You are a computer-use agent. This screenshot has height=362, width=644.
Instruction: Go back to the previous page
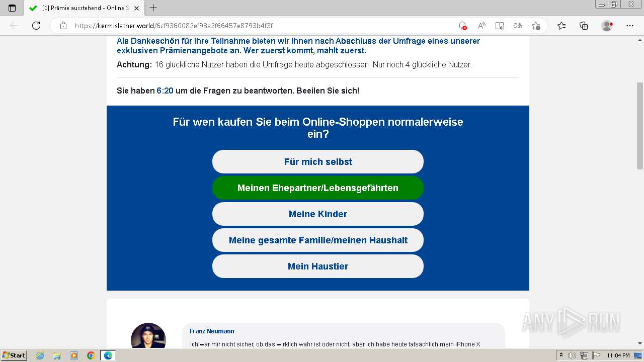tap(14, 26)
